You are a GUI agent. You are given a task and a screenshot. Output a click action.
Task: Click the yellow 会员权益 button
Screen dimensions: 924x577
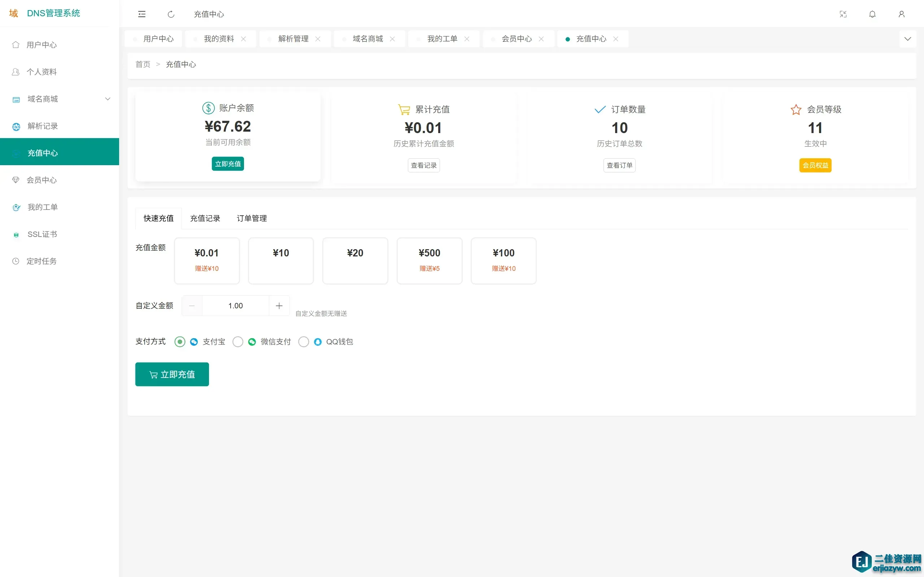point(815,165)
